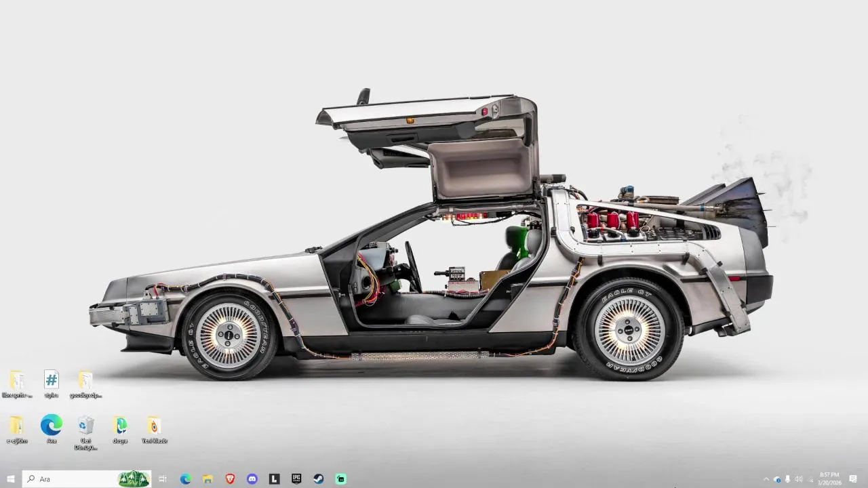Click the USB device tray icon

pos(787,479)
